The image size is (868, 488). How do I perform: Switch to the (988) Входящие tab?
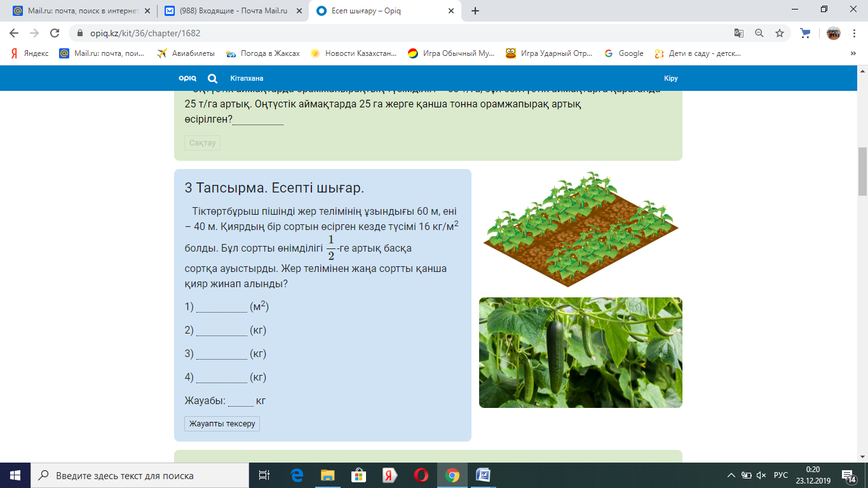point(233,11)
